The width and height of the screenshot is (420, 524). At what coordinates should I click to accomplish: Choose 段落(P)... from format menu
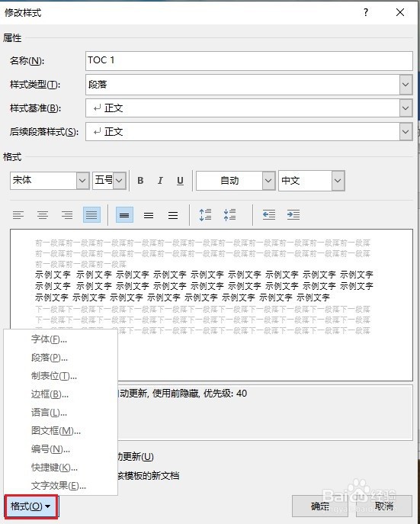point(60,358)
